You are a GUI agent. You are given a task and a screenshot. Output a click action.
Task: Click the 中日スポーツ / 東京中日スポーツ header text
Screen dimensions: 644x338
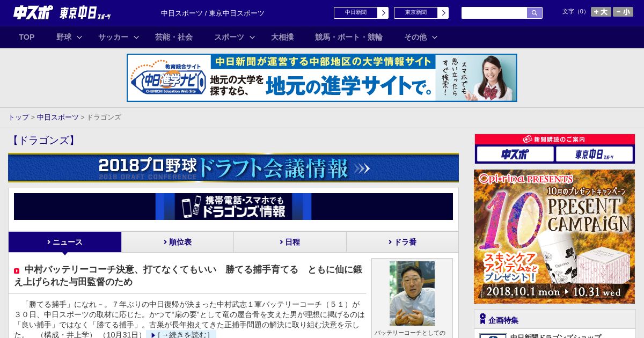pyautogui.click(x=213, y=13)
